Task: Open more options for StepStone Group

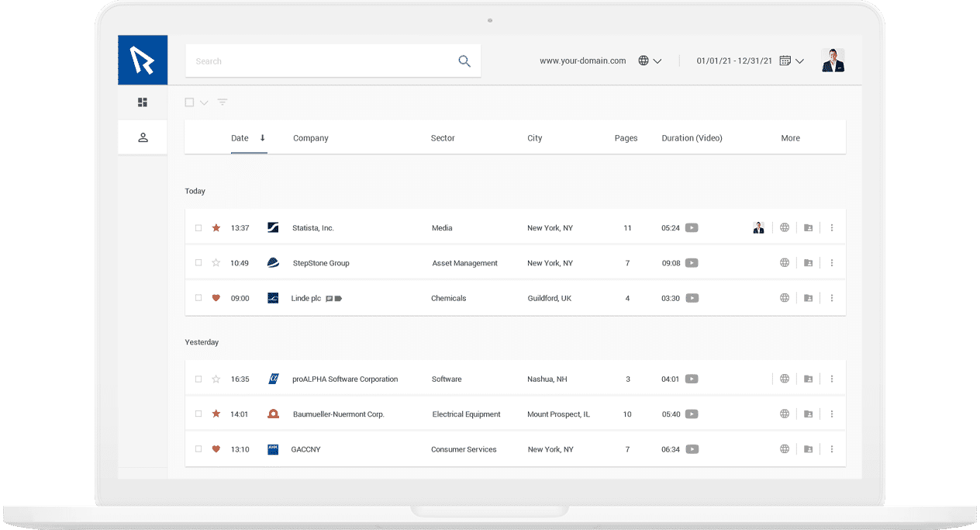Action: coord(832,263)
